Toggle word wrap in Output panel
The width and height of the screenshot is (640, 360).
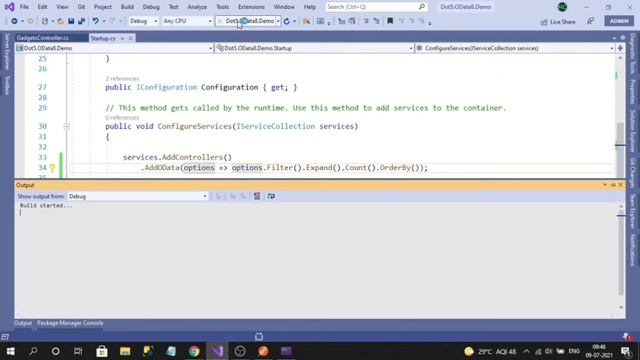point(271,196)
